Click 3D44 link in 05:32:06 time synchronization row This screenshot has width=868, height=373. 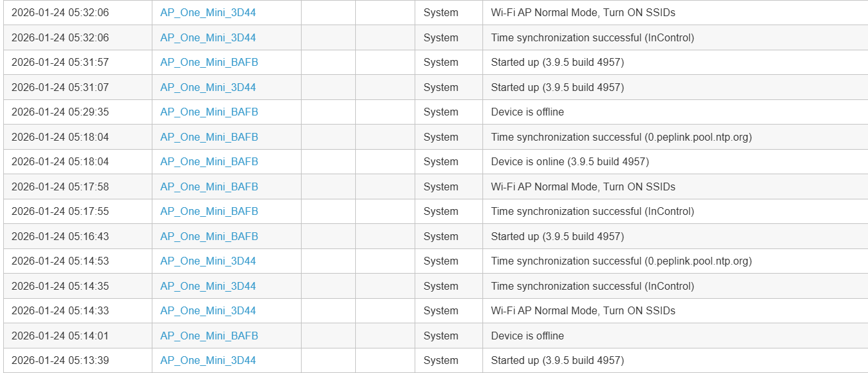point(208,38)
